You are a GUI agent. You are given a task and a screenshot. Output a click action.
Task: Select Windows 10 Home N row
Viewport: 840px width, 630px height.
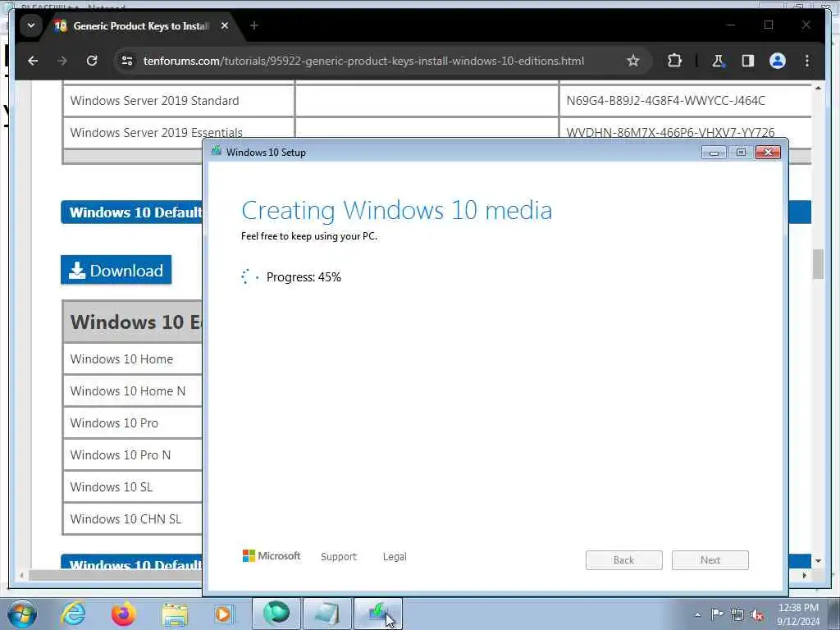133,391
